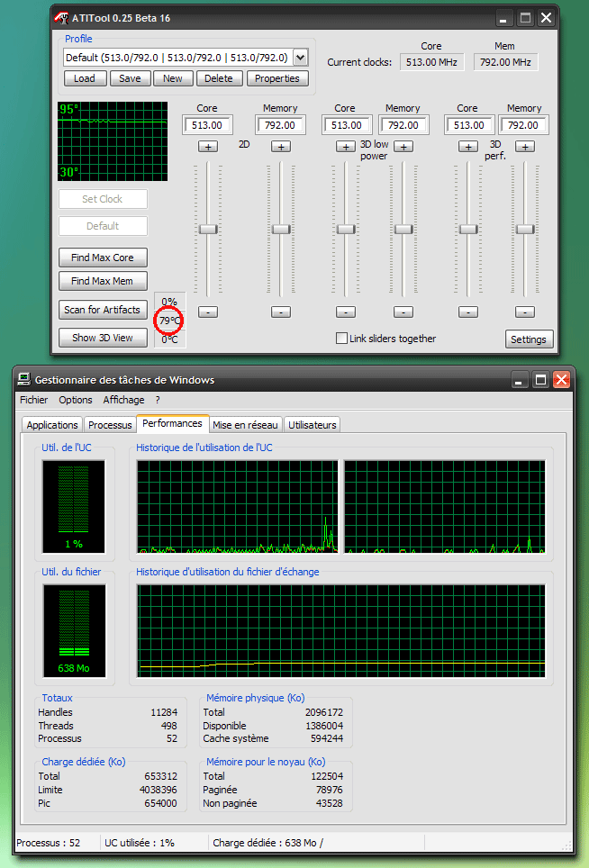The height and width of the screenshot is (868, 589).
Task: Switch to the Mise en réseau tab
Action: [246, 425]
